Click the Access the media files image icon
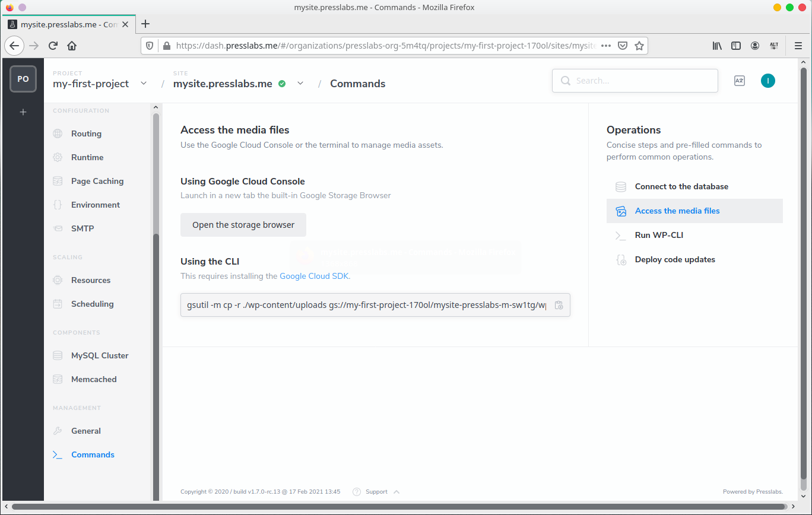This screenshot has width=812, height=515. point(621,211)
